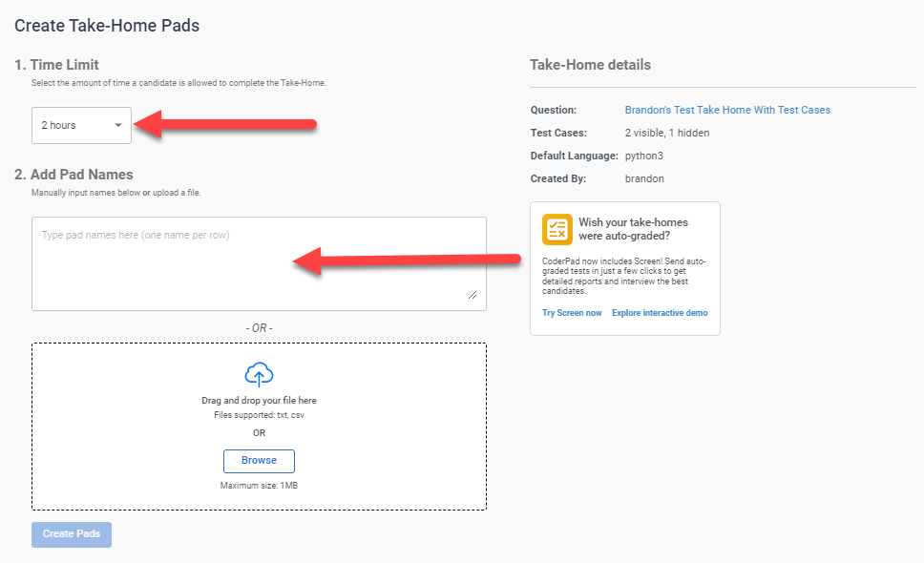Click the Create Pads button

point(72,534)
